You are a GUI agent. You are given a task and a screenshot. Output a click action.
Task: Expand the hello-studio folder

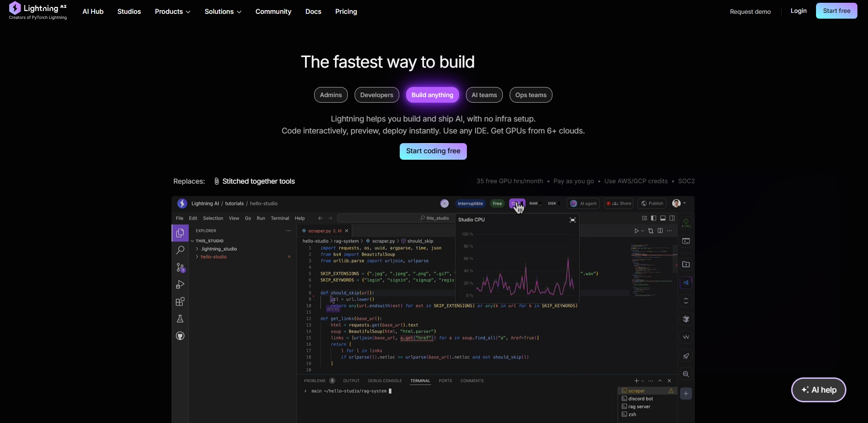211,257
